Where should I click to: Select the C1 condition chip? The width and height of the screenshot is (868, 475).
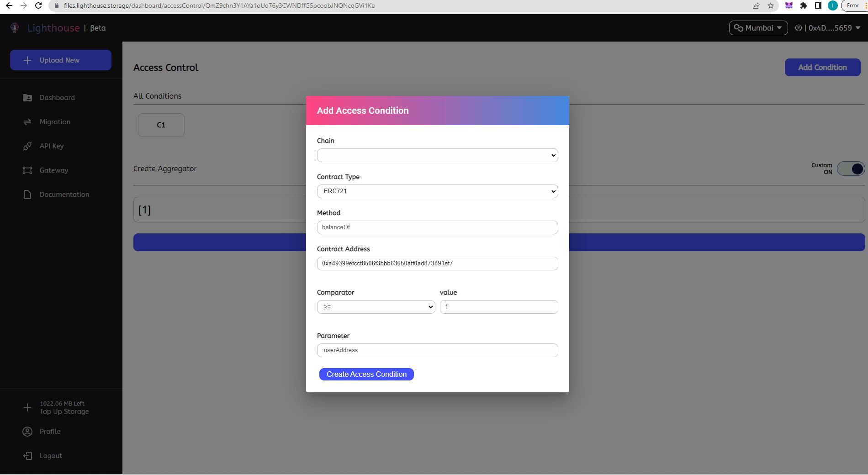[x=161, y=125]
